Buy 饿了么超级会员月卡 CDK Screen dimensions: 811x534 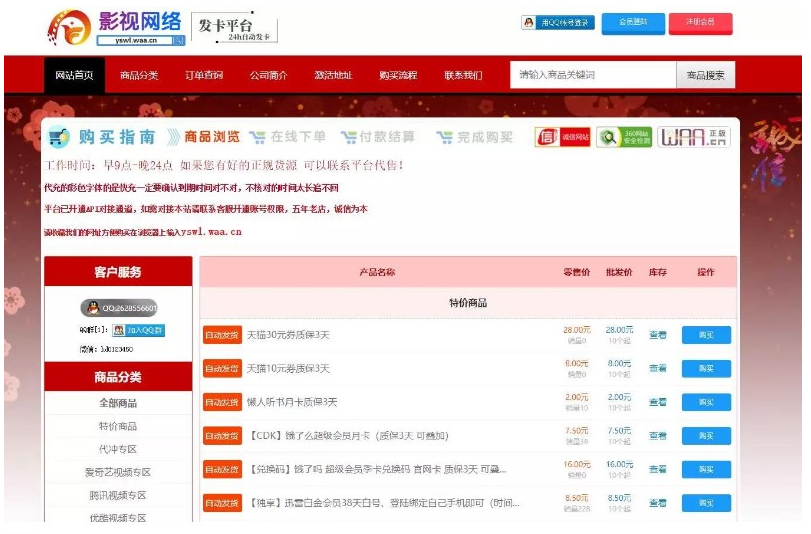[x=706, y=436]
